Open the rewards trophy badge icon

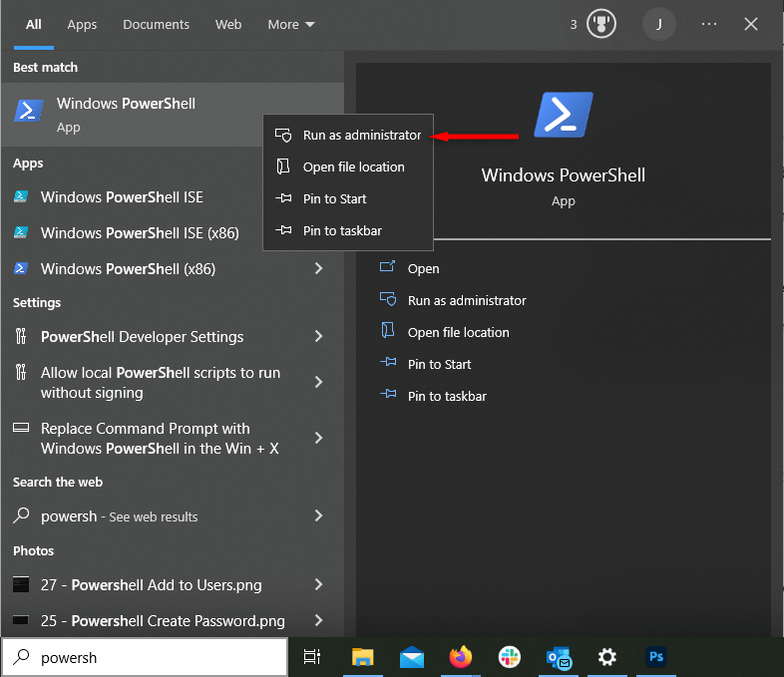click(x=601, y=24)
